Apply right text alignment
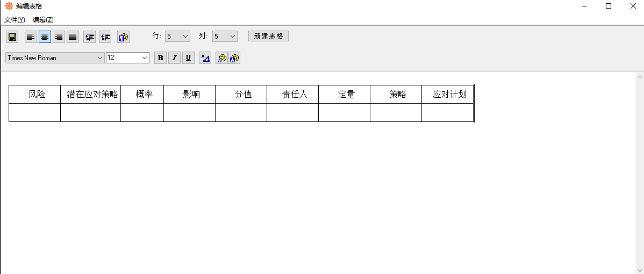The height and width of the screenshot is (274, 644). 59,37
